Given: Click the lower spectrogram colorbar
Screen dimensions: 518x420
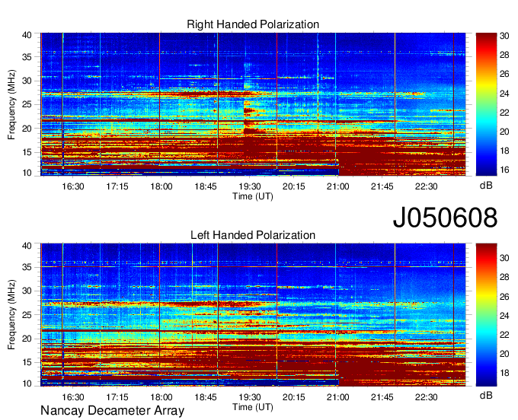Looking at the screenshot, I should (486, 315).
